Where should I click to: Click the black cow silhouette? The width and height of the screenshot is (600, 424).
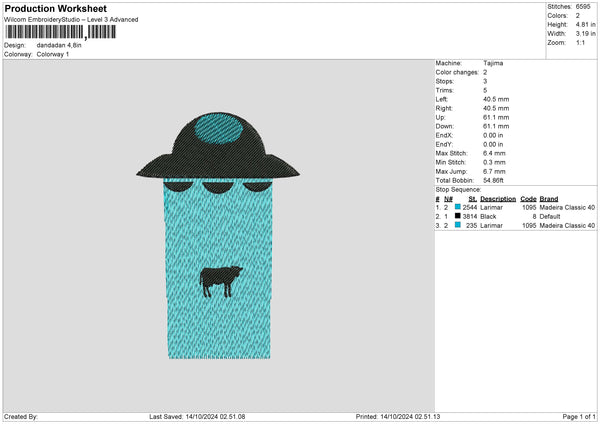(x=221, y=281)
